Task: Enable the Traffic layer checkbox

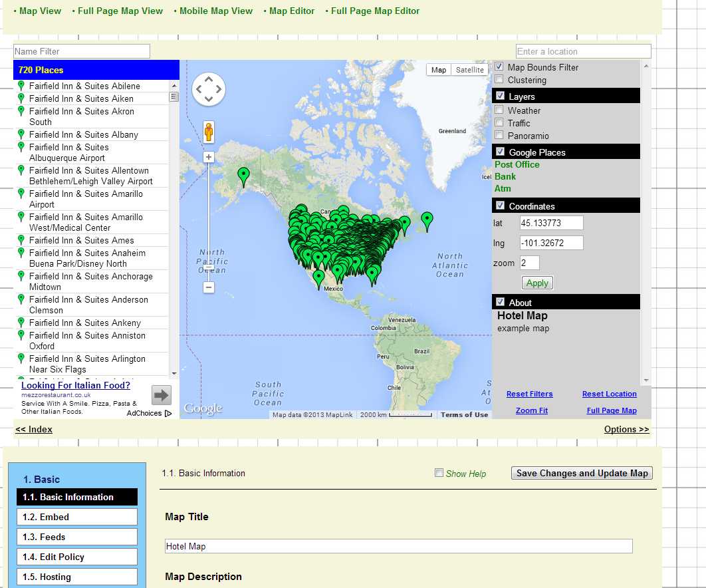Action: click(499, 122)
